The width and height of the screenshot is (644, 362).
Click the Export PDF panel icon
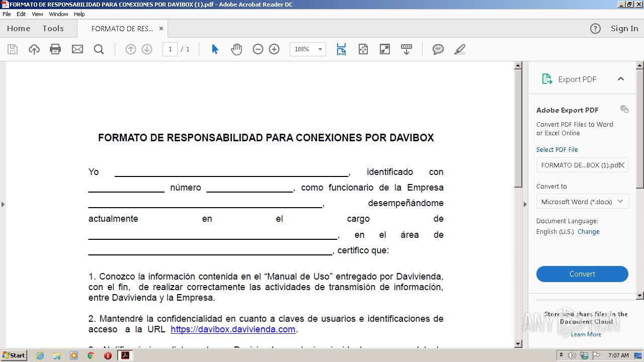(547, 79)
